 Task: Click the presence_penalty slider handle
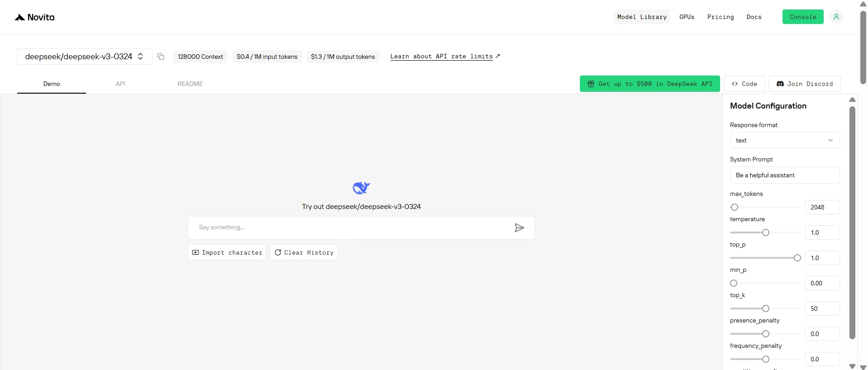point(766,334)
